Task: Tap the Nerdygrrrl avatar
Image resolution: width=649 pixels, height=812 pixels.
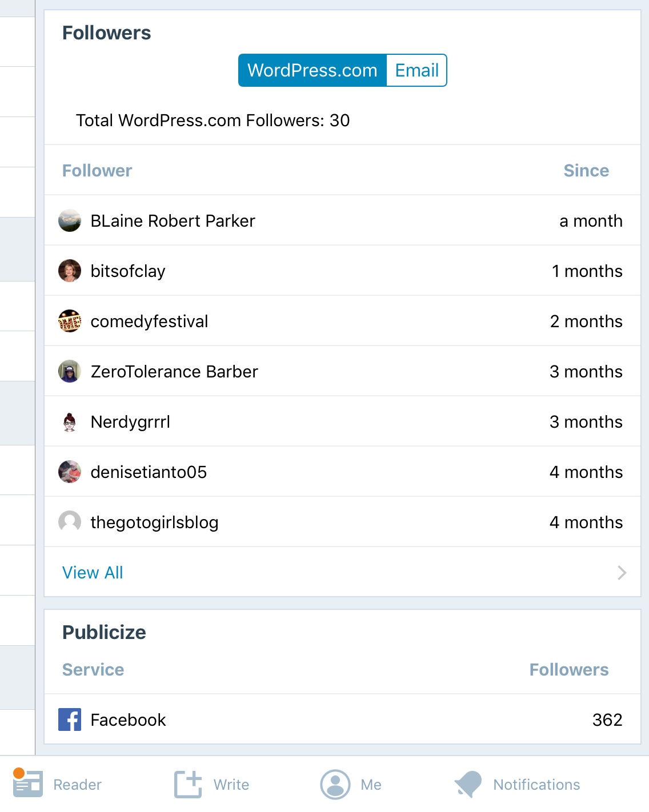Action: click(70, 422)
